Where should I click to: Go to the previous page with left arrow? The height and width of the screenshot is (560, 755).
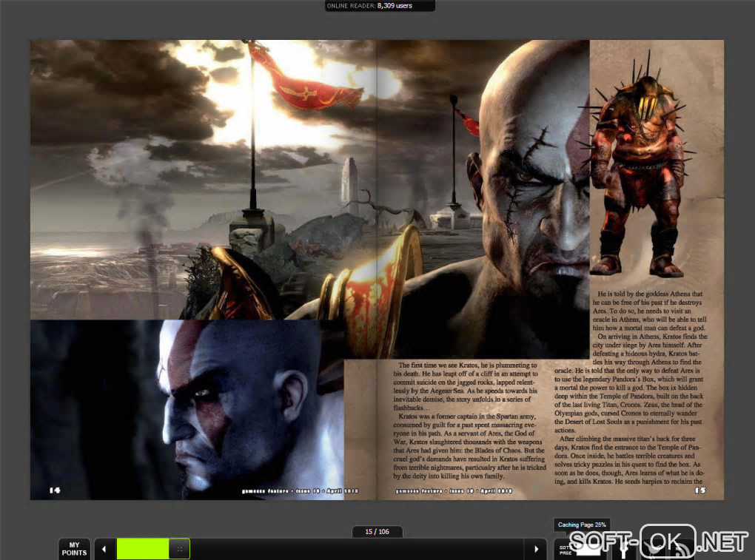point(104,549)
